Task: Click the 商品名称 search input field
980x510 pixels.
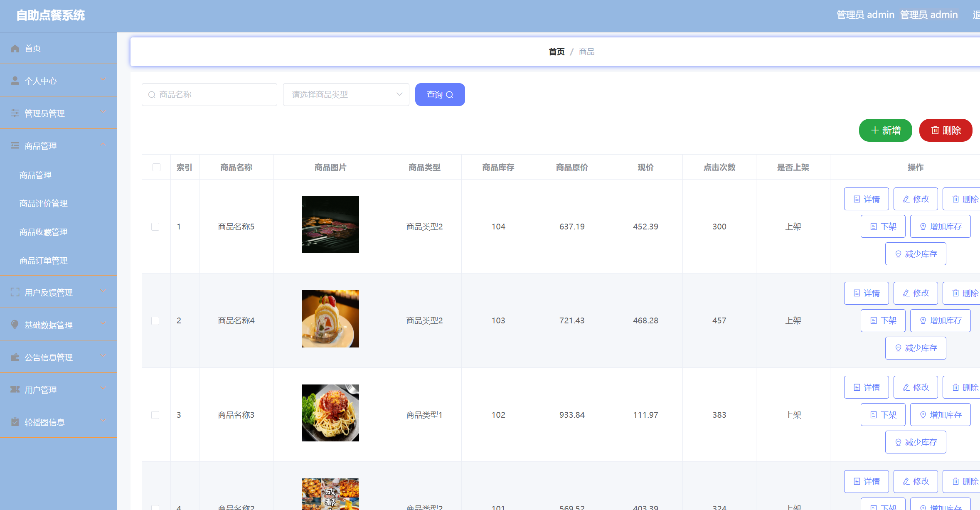Action: (209, 94)
